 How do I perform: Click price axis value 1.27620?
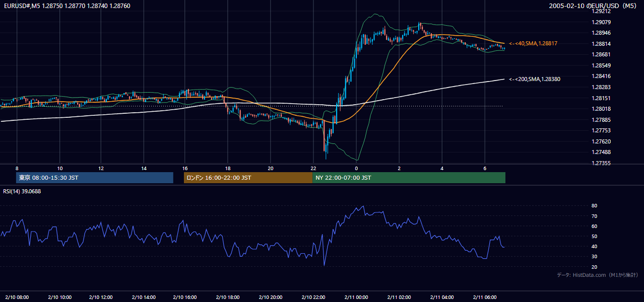tap(602, 141)
